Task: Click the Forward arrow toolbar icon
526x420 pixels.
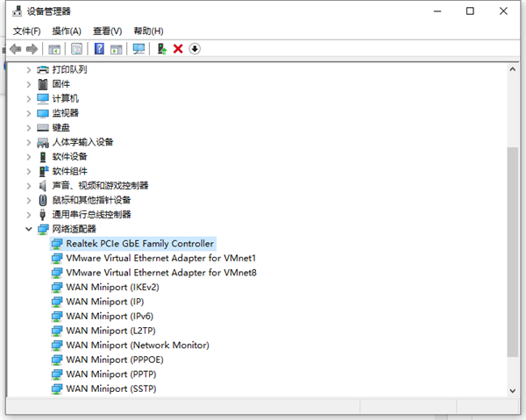Action: coord(32,49)
